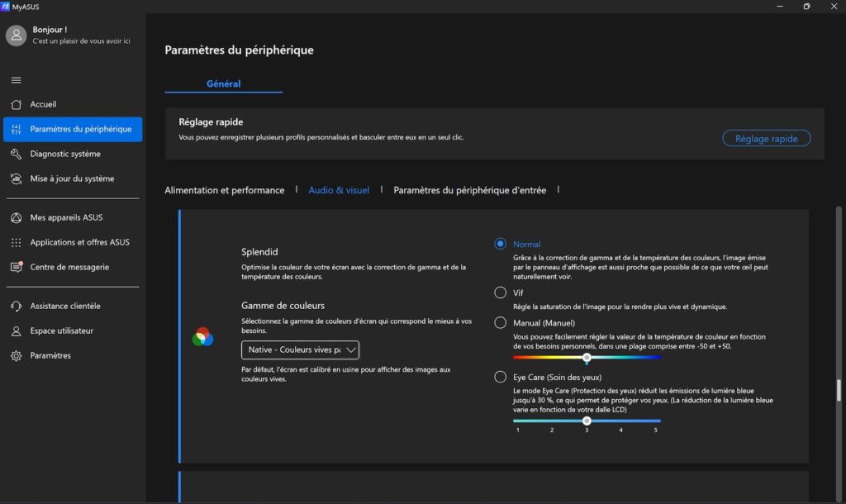
Task: Open Diagnostic système wrench icon
Action: 16,154
